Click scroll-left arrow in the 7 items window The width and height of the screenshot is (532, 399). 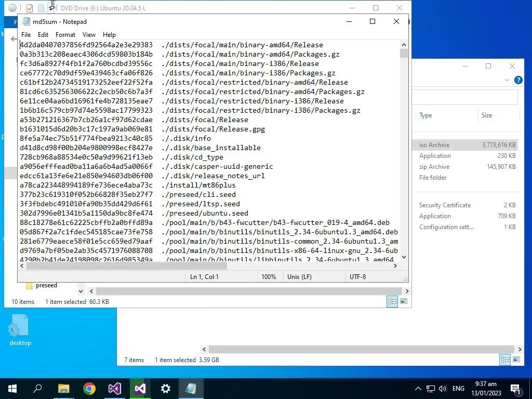(204, 349)
